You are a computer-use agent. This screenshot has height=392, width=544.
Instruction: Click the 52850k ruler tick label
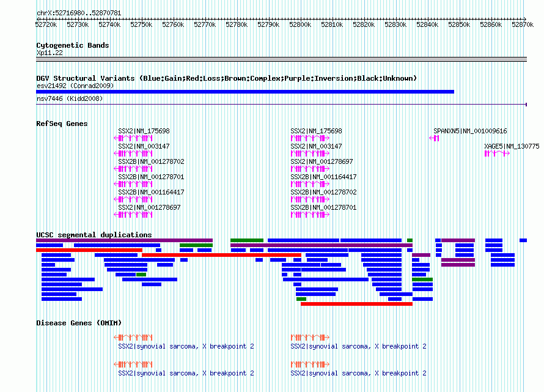tap(459, 24)
